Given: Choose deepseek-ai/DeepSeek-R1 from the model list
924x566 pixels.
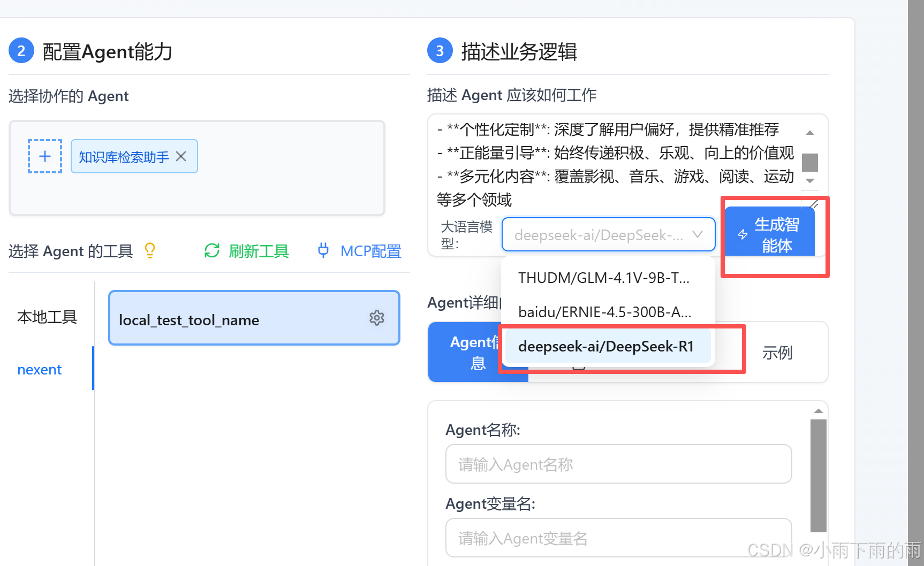Looking at the screenshot, I should click(607, 346).
